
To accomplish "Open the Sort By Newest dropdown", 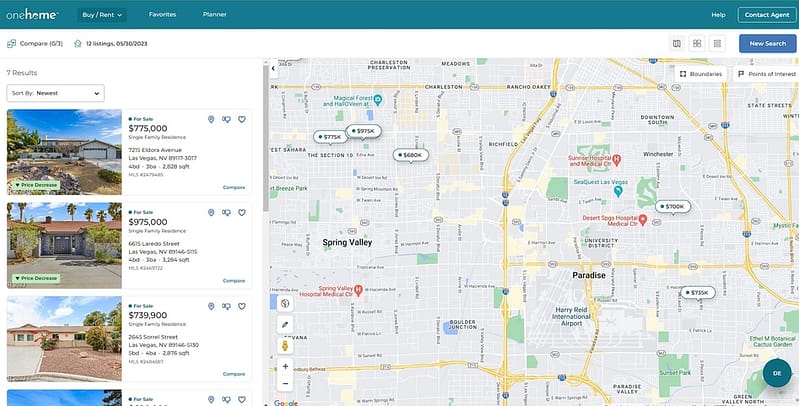I will (56, 93).
